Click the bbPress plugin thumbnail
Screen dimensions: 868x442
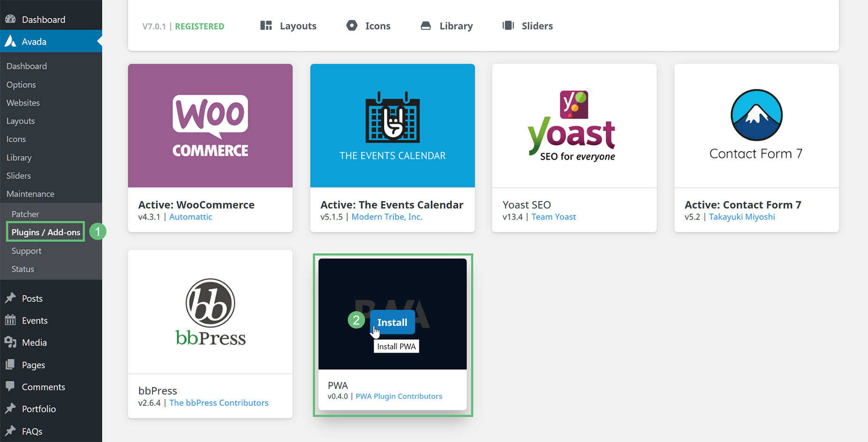(x=210, y=311)
